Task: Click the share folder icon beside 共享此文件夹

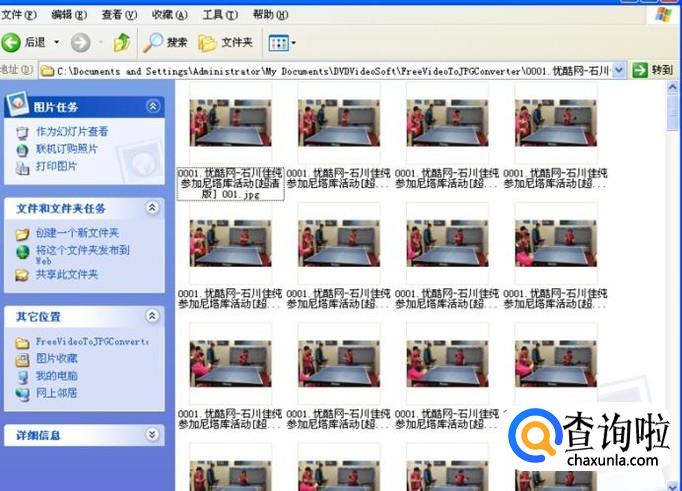Action: tap(22, 275)
